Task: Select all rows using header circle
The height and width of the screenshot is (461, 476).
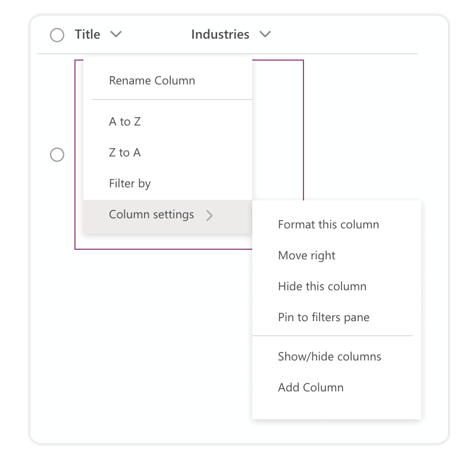Action: (x=57, y=35)
